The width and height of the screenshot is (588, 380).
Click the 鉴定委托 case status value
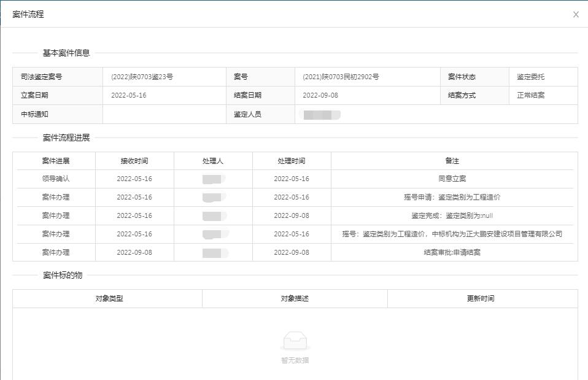[x=530, y=77]
